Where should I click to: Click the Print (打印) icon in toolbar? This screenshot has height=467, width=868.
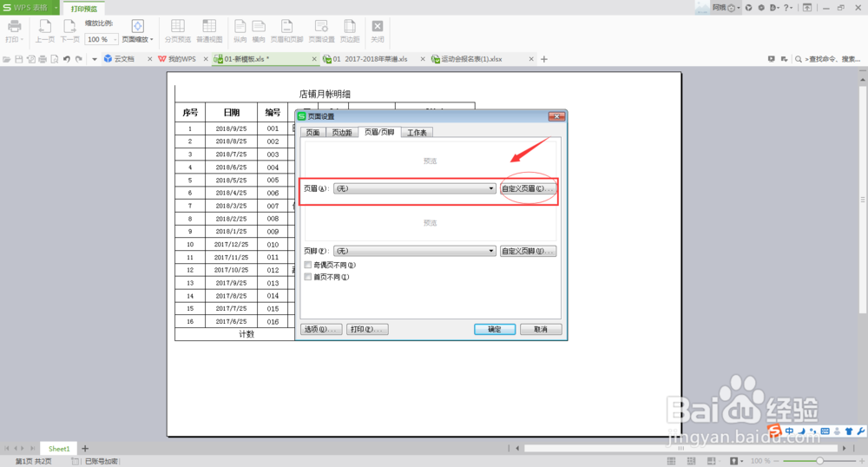15,26
